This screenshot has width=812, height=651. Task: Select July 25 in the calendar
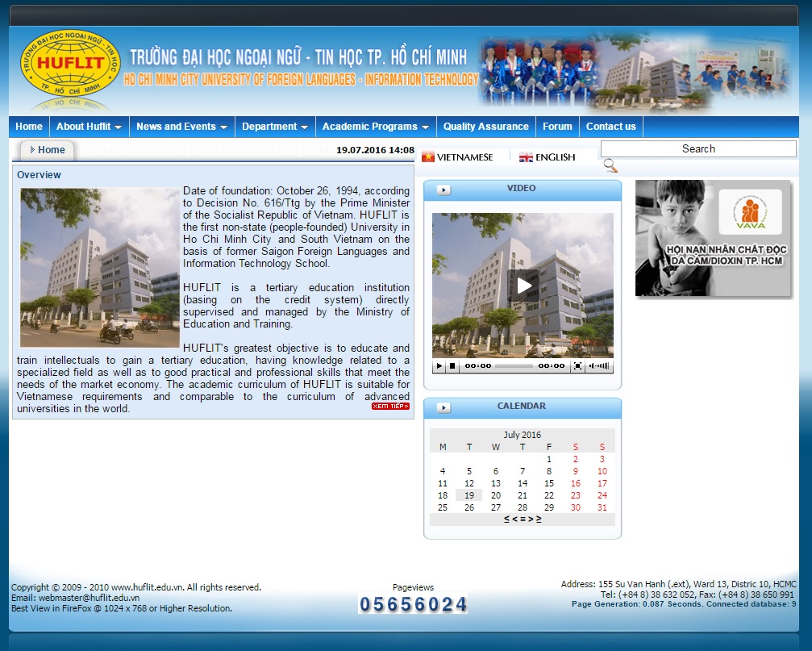pyautogui.click(x=443, y=507)
